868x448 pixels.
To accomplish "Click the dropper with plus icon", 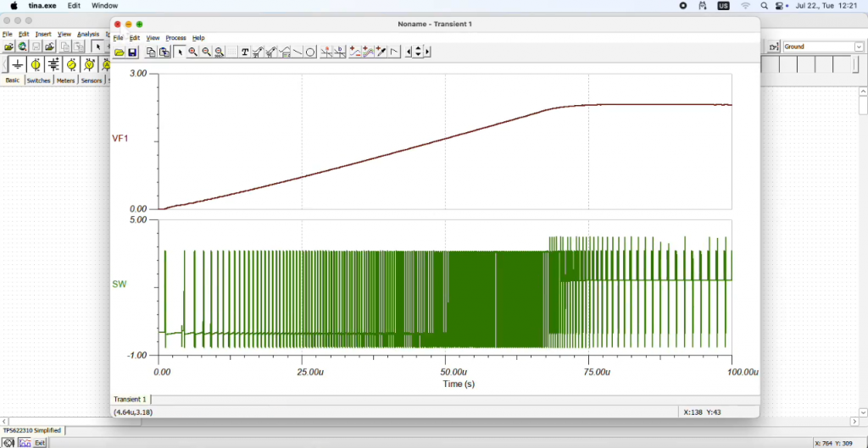I will (x=381, y=52).
